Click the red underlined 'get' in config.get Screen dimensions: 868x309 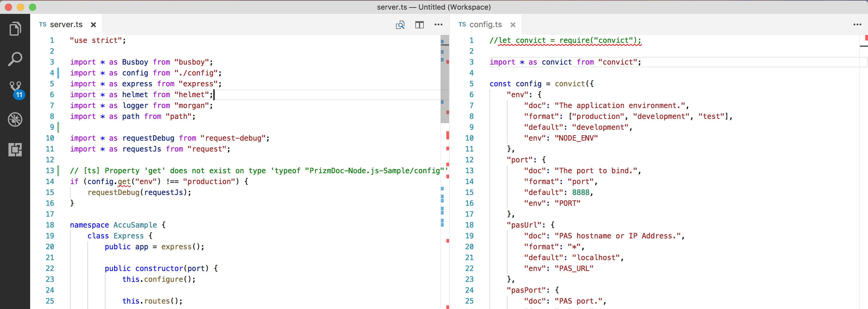click(124, 181)
